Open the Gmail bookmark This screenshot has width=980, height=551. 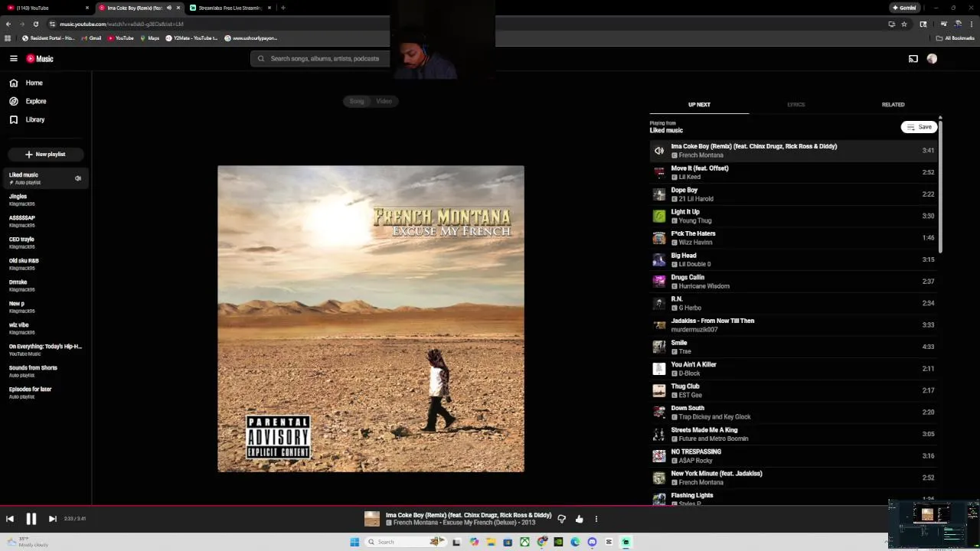tap(92, 38)
